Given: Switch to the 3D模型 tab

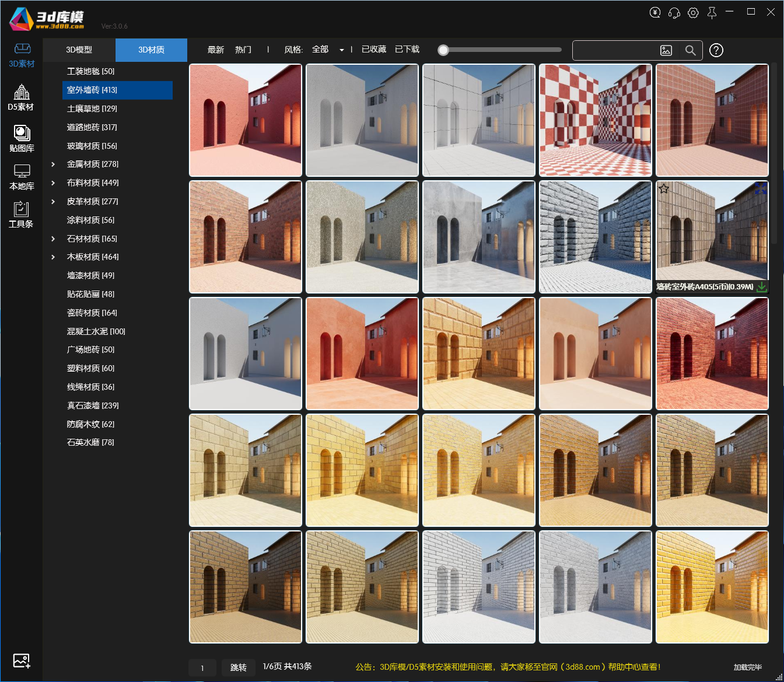Looking at the screenshot, I should tap(79, 50).
